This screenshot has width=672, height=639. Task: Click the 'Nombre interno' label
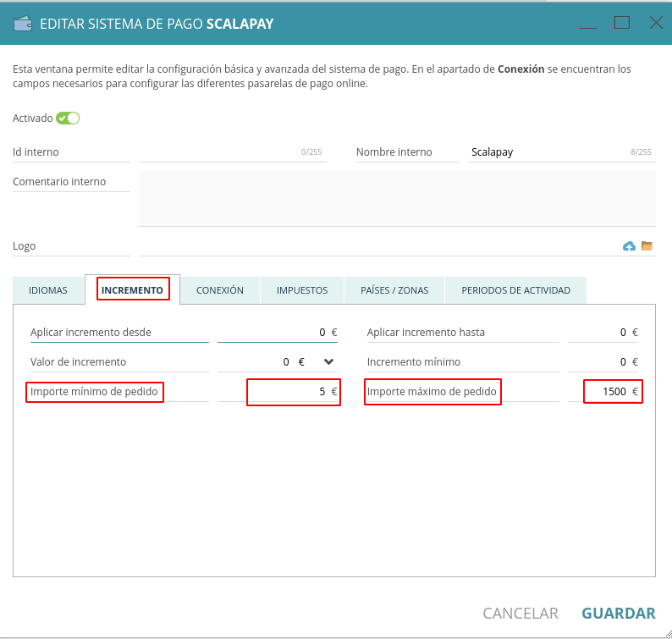point(394,152)
